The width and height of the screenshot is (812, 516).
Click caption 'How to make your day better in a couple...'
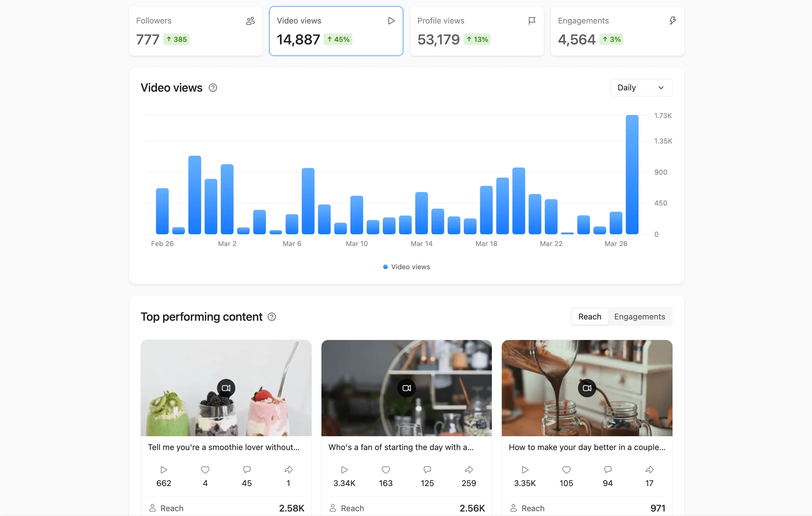pyautogui.click(x=587, y=447)
